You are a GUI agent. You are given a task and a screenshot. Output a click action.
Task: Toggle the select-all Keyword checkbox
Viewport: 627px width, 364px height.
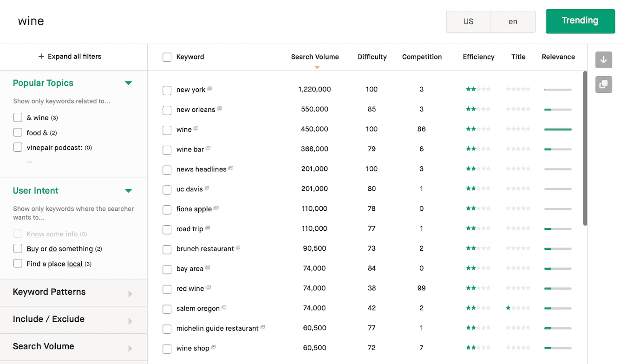click(167, 58)
